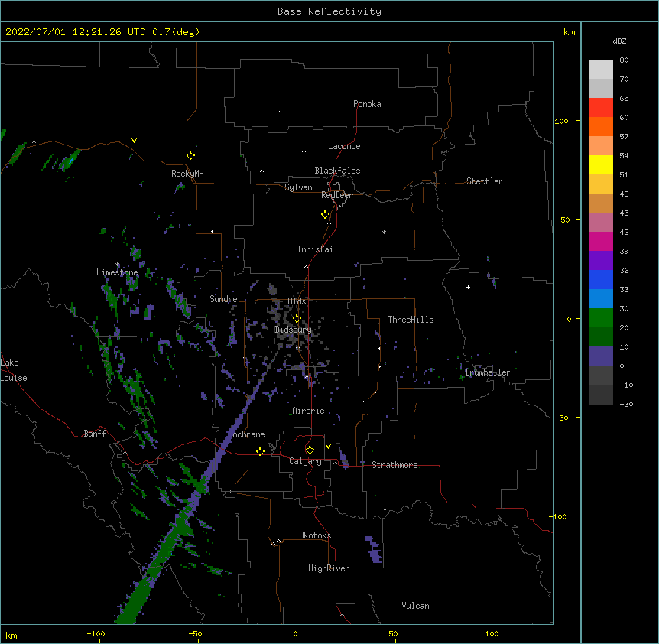The height and width of the screenshot is (644, 659).
Task: Click the Base_Reflectivity title text
Action: click(329, 11)
